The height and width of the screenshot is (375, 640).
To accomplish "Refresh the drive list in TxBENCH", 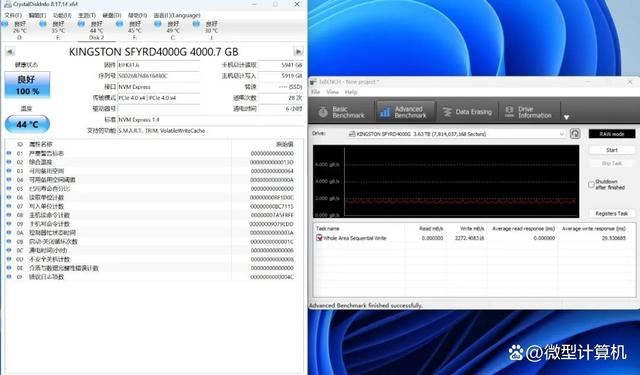I will coord(575,133).
